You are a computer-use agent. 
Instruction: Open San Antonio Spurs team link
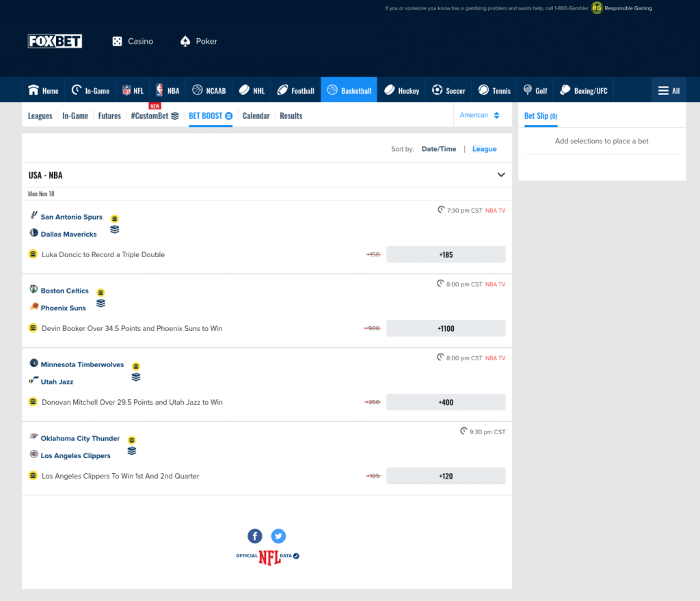71,217
